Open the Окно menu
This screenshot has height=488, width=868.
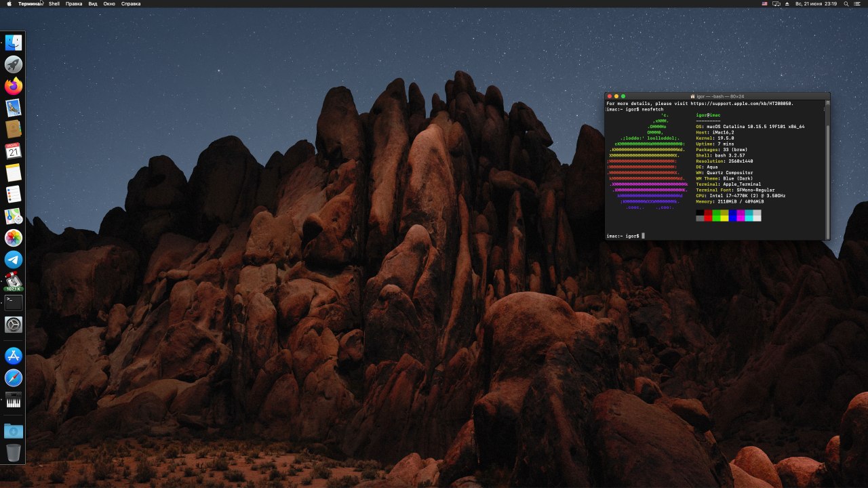[x=109, y=3]
